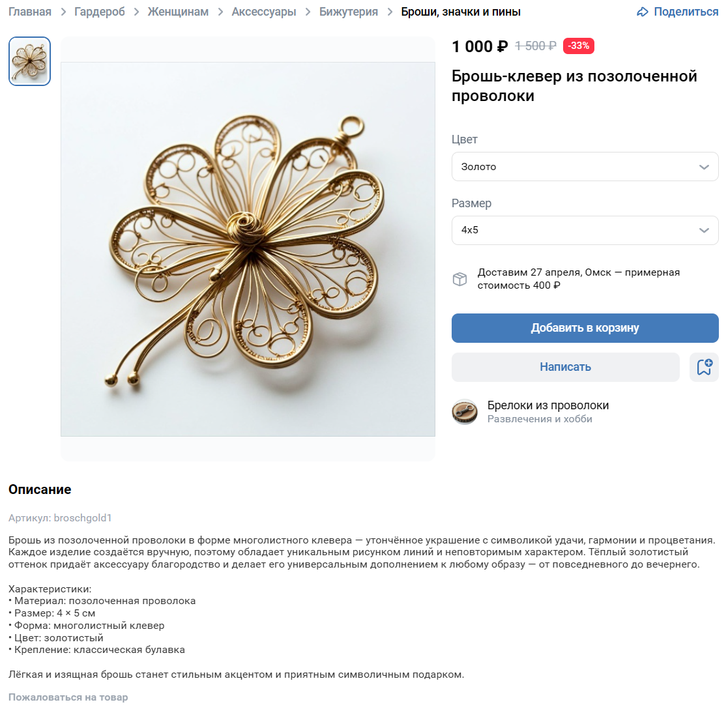This screenshot has height=711, width=728.
Task: Click the «Написать» message button
Action: pos(565,367)
